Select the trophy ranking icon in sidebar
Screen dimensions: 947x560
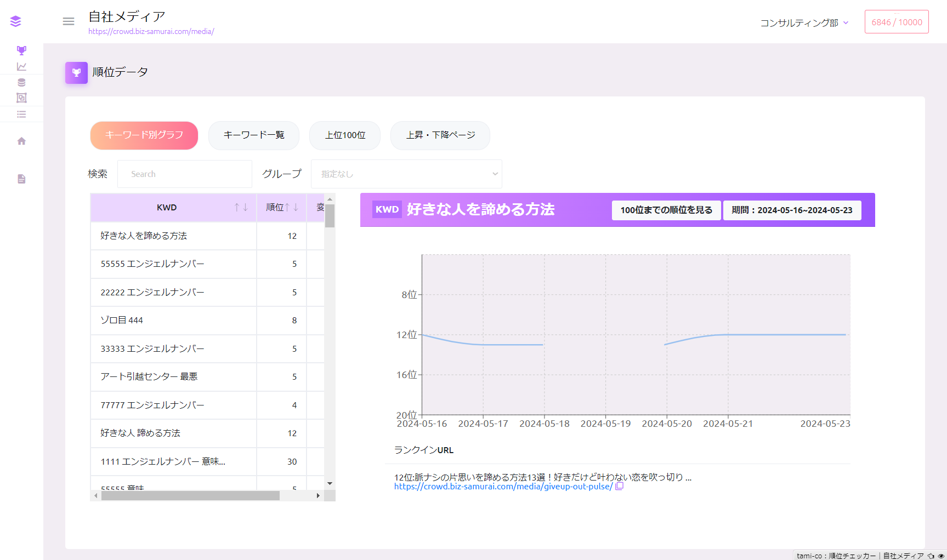tap(21, 50)
